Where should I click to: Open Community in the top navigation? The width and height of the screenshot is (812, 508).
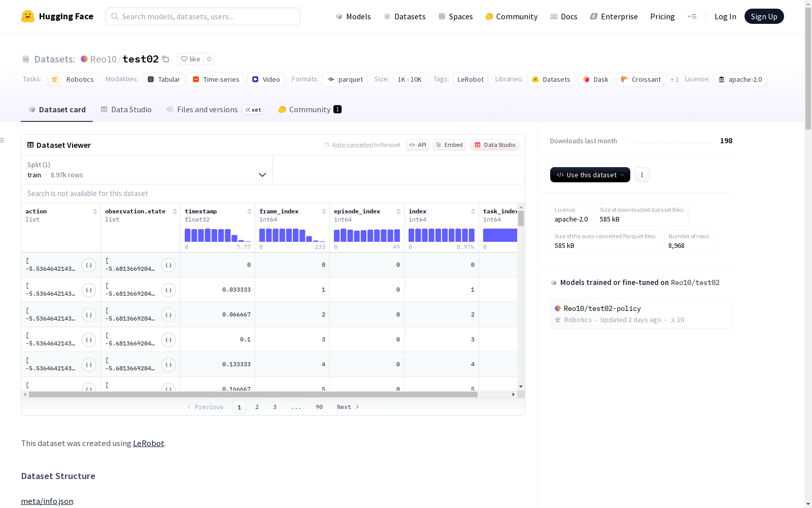[512, 16]
